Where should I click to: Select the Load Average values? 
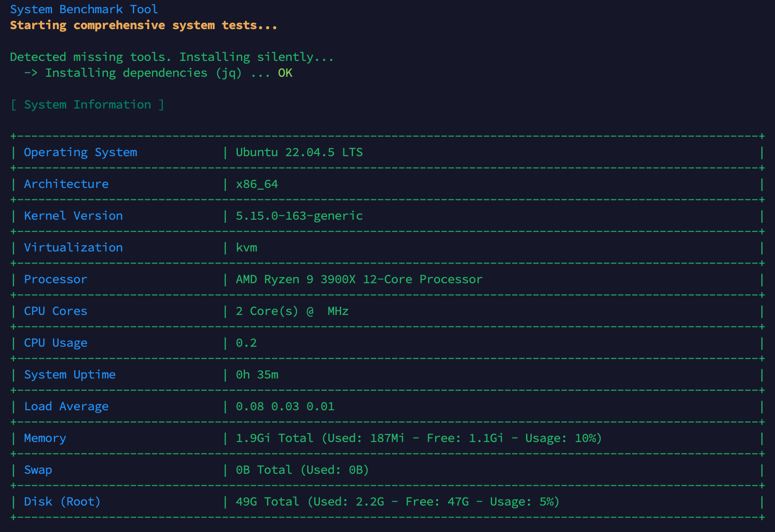[x=285, y=406]
